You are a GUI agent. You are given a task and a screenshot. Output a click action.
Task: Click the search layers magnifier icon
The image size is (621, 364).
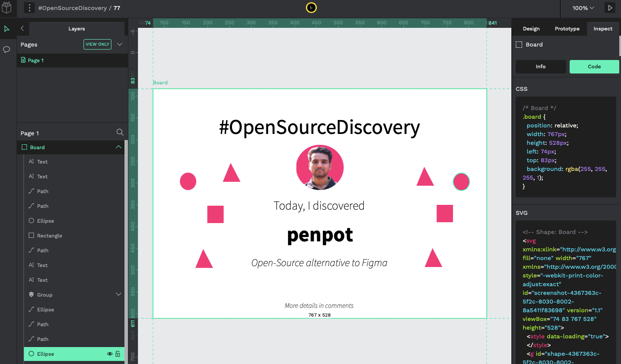pyautogui.click(x=120, y=133)
